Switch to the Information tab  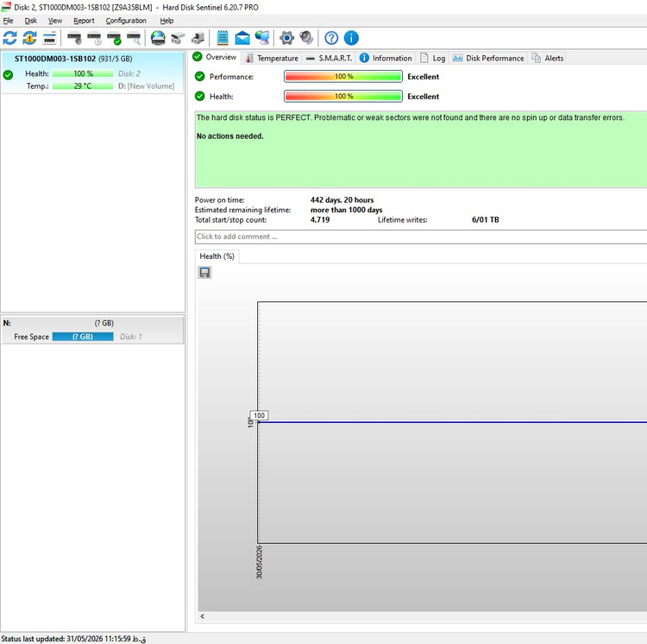[386, 58]
